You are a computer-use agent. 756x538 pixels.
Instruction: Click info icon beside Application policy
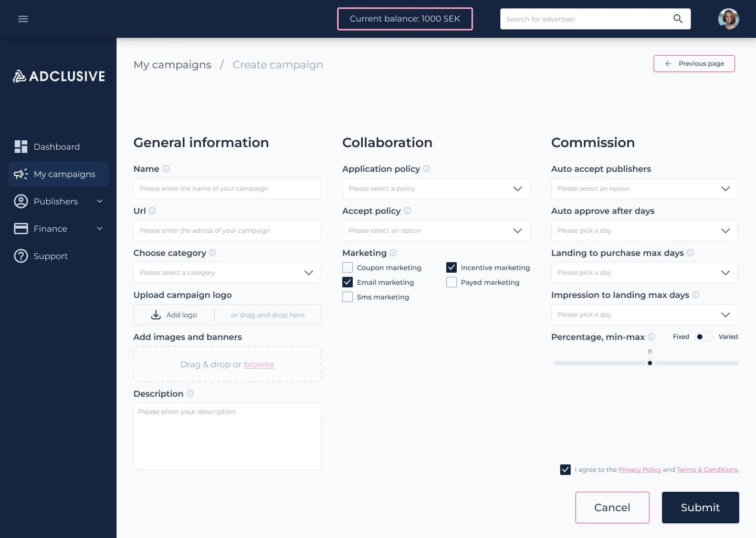(x=427, y=169)
